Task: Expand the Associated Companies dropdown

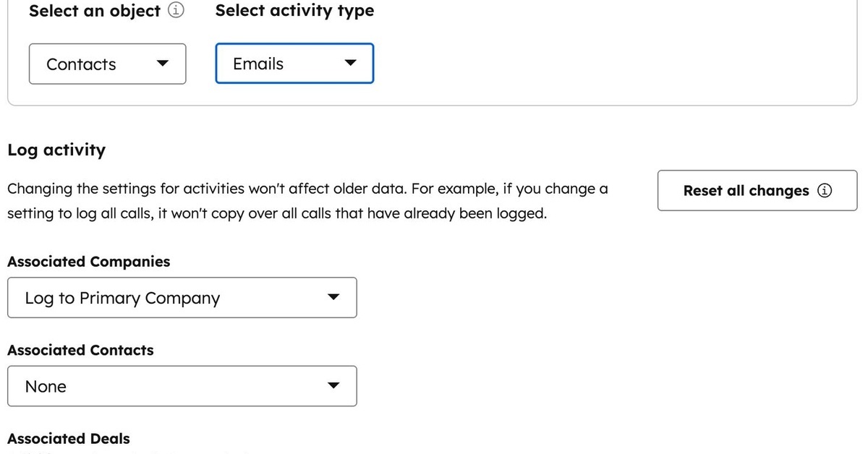Action: point(182,298)
